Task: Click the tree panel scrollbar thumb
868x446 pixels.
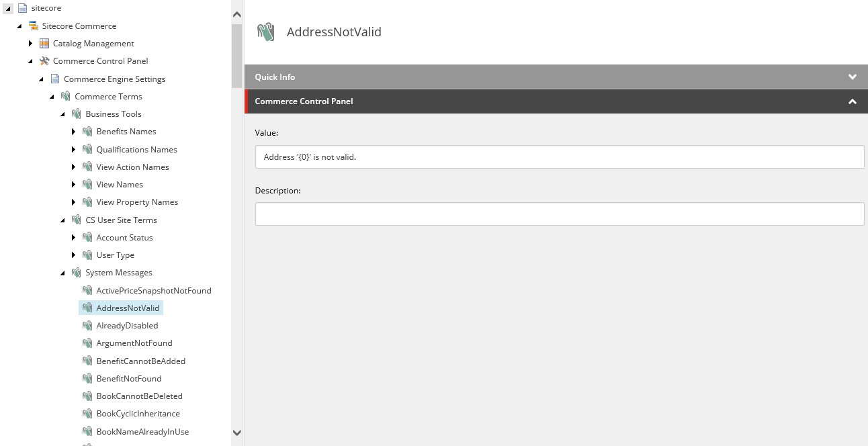Action: [236, 56]
